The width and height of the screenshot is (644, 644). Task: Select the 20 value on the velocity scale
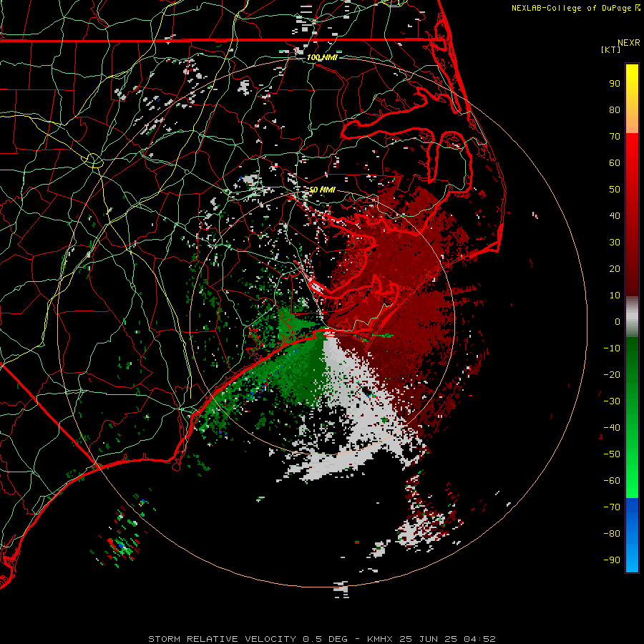pyautogui.click(x=615, y=268)
